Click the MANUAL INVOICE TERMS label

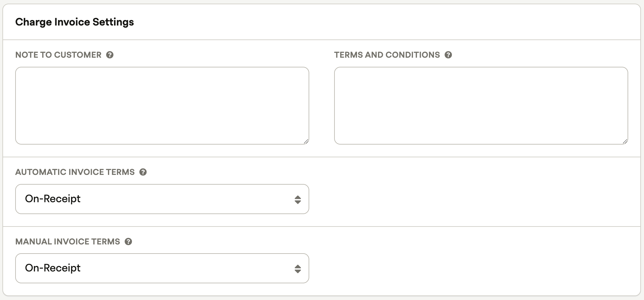68,242
